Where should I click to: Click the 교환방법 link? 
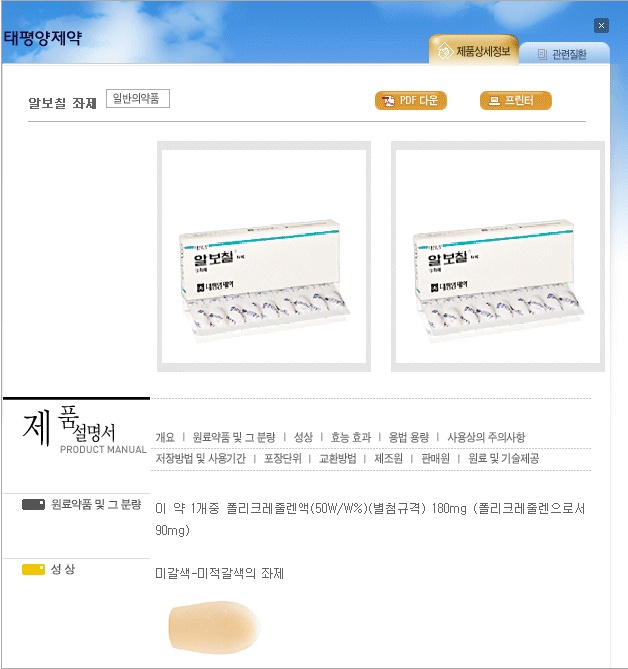coord(337,458)
